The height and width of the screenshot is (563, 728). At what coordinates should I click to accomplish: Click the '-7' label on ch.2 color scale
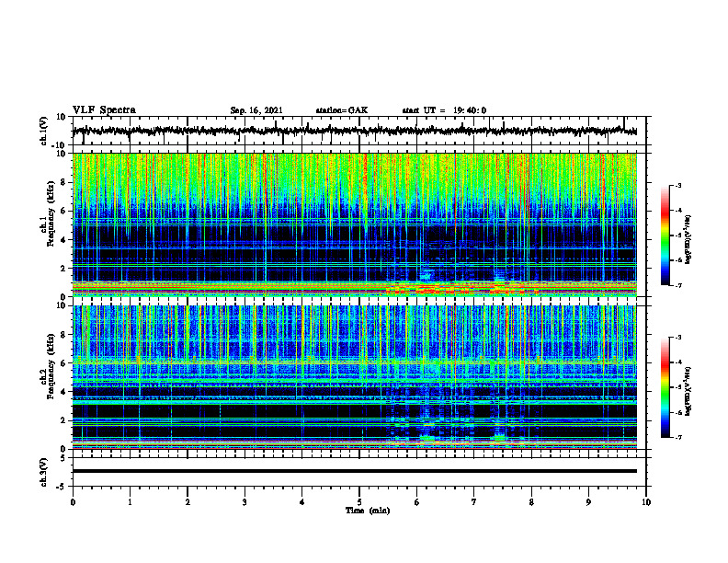[678, 437]
